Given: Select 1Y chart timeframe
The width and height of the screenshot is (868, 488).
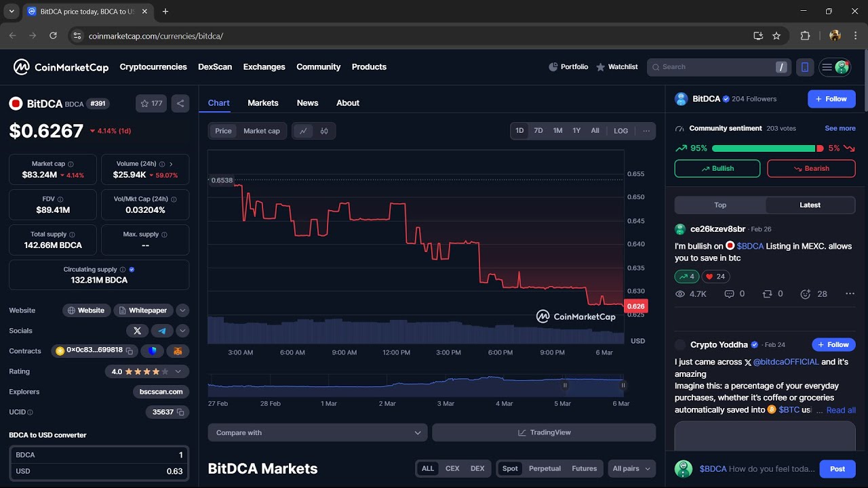Looking at the screenshot, I should (x=576, y=131).
